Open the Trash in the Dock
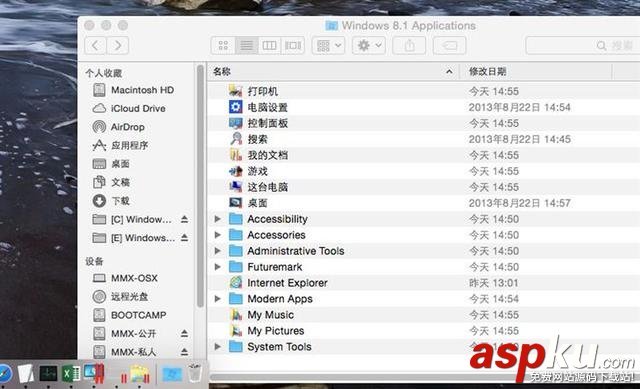The width and height of the screenshot is (640, 389). coord(195,372)
